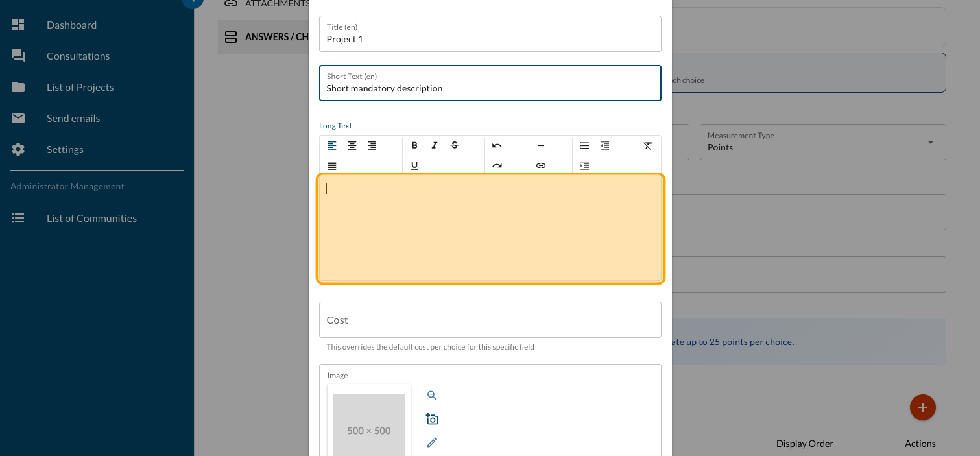Apply strikethrough formatting
Image resolution: width=980 pixels, height=456 pixels.
(455, 146)
